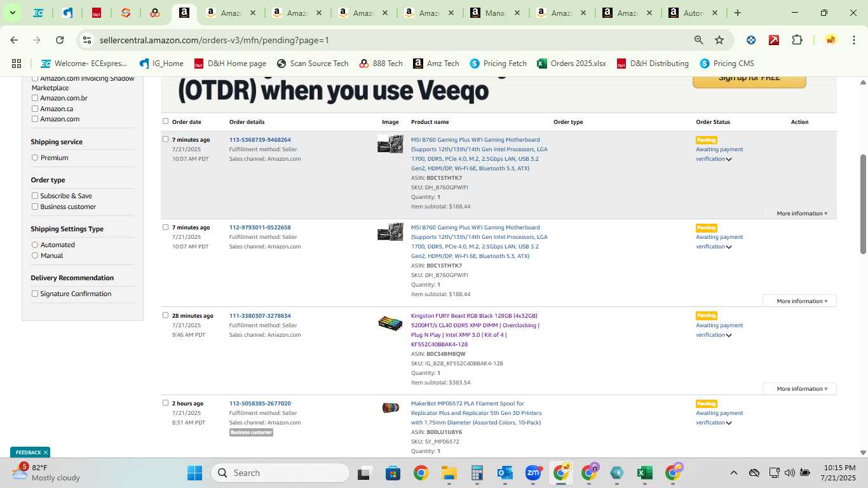This screenshot has width=868, height=488.
Task: Open the Amz Tech bookmark
Action: tap(436, 64)
